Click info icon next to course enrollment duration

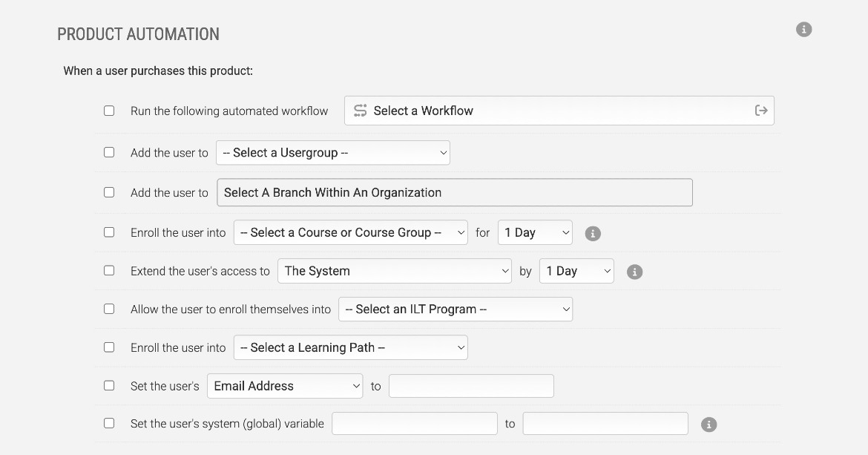(592, 233)
